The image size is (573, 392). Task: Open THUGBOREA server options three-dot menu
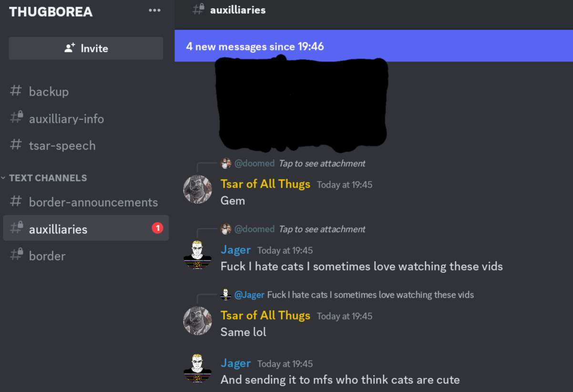coord(154,10)
